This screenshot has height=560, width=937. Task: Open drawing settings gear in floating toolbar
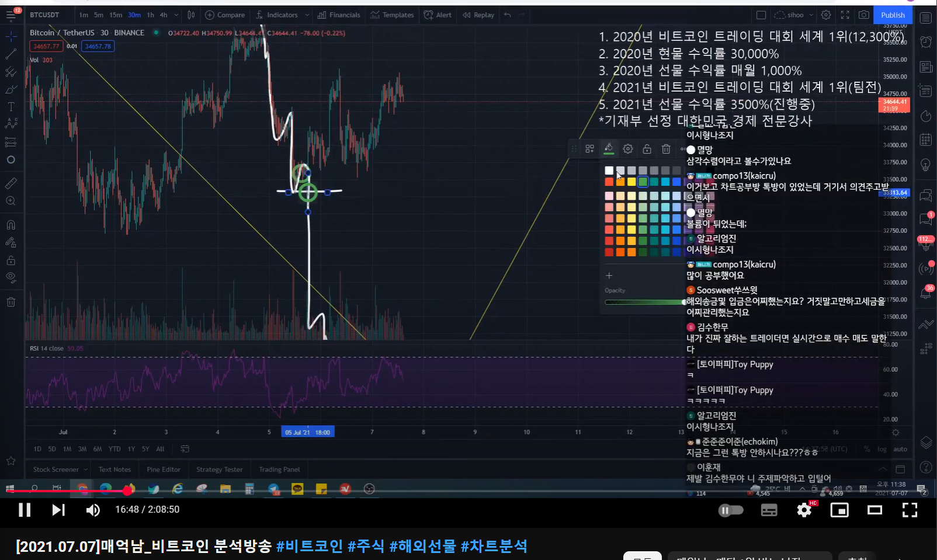[x=628, y=149]
